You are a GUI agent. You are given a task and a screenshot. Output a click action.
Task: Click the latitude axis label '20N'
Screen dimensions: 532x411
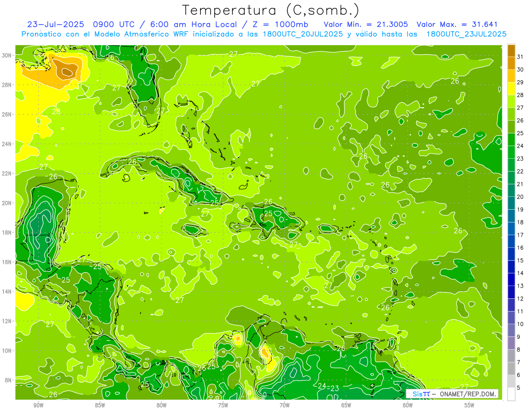[7, 203]
